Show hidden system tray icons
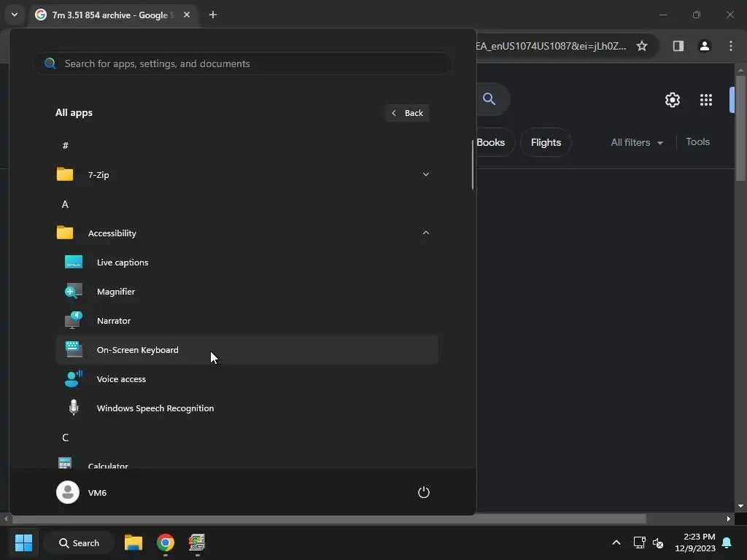 (616, 542)
